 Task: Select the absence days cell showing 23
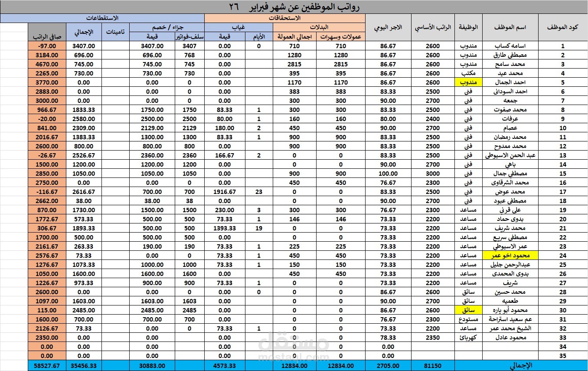[x=259, y=192]
